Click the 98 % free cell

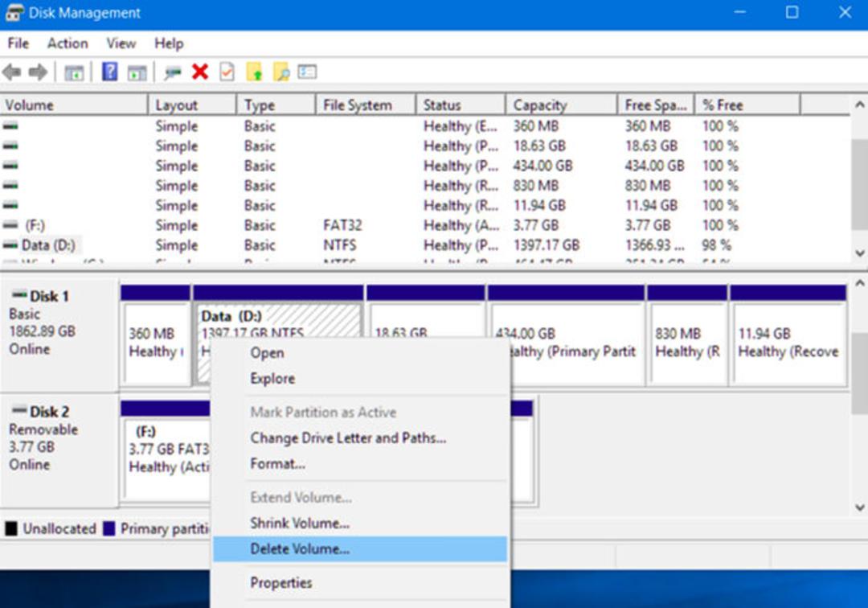(717, 244)
